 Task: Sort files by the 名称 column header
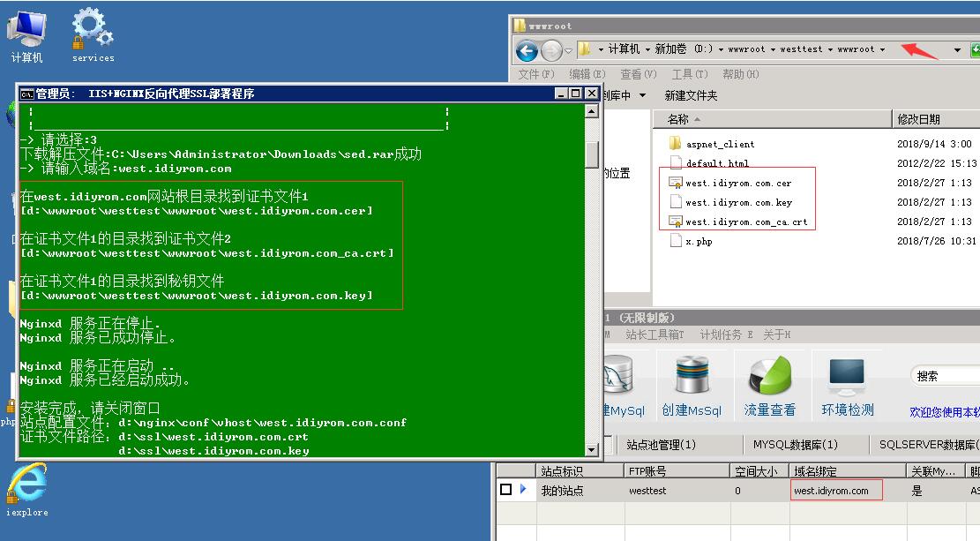pyautogui.click(x=679, y=119)
